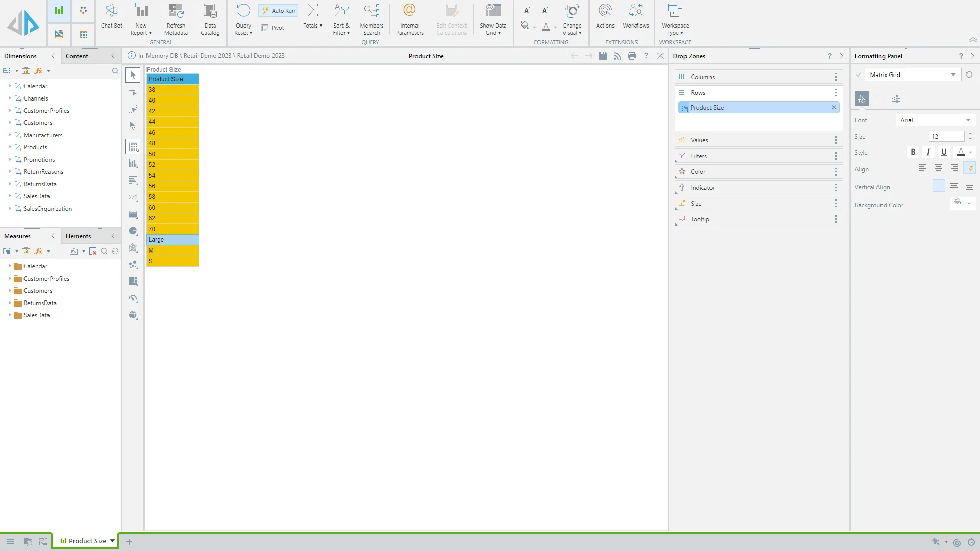
Task: Toggle bold text style
Action: (x=913, y=152)
